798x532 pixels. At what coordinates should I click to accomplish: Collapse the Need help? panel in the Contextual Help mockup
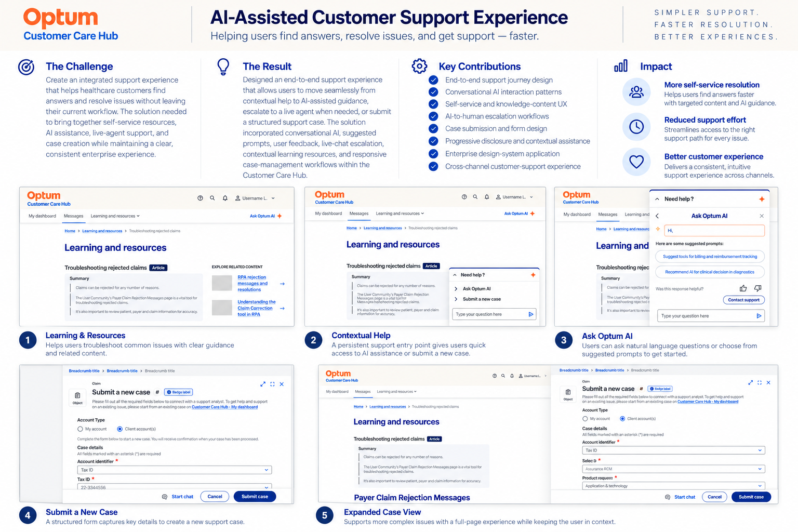pyautogui.click(x=455, y=275)
